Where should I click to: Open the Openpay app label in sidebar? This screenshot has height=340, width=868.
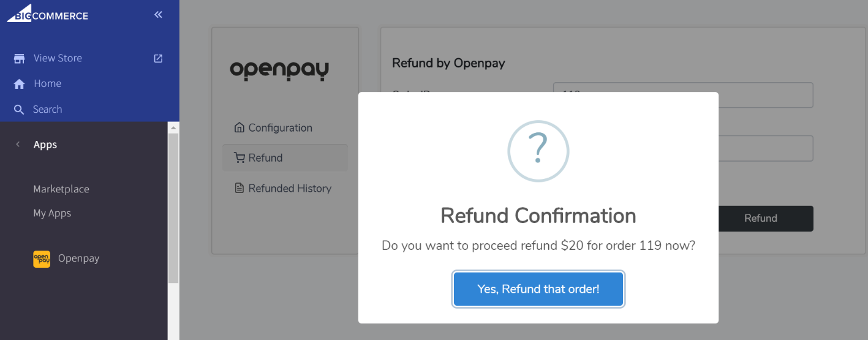(x=78, y=259)
